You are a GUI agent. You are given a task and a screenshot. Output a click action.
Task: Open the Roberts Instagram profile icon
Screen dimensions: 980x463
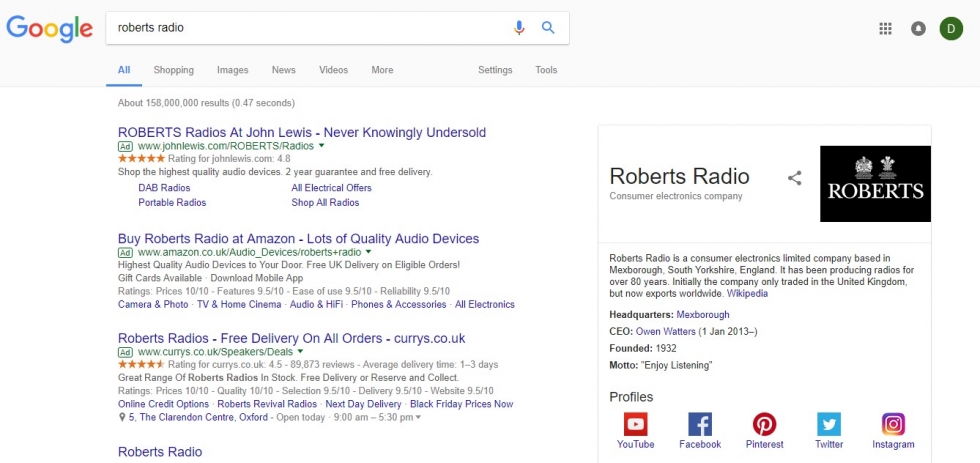(x=894, y=424)
